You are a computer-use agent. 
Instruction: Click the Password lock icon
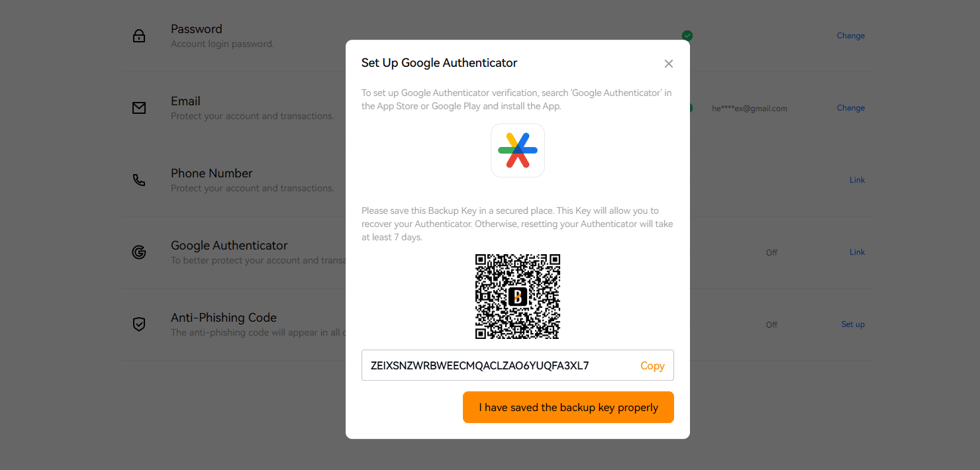(139, 36)
